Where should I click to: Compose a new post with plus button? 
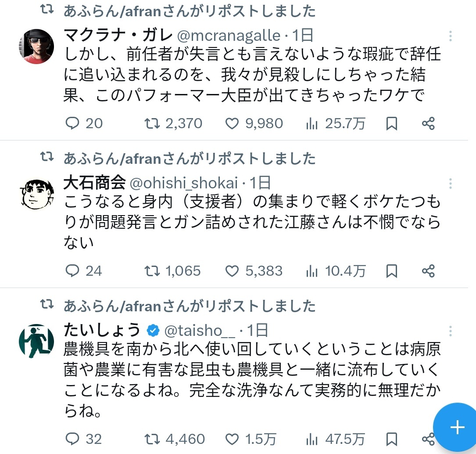point(457,427)
